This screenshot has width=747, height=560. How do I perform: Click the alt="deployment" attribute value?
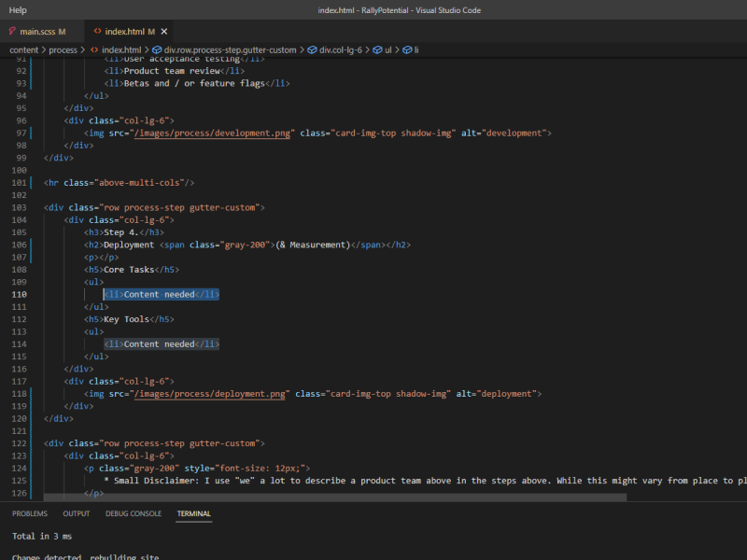(x=509, y=394)
